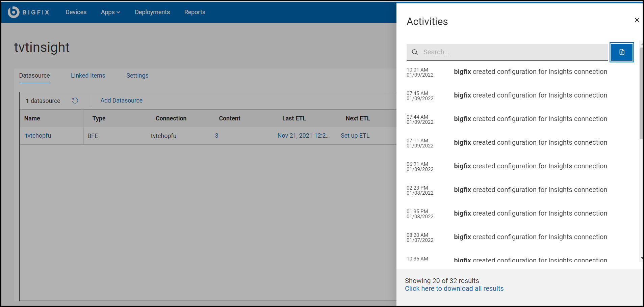Select the Datasource tab
The image size is (644, 307).
(34, 76)
